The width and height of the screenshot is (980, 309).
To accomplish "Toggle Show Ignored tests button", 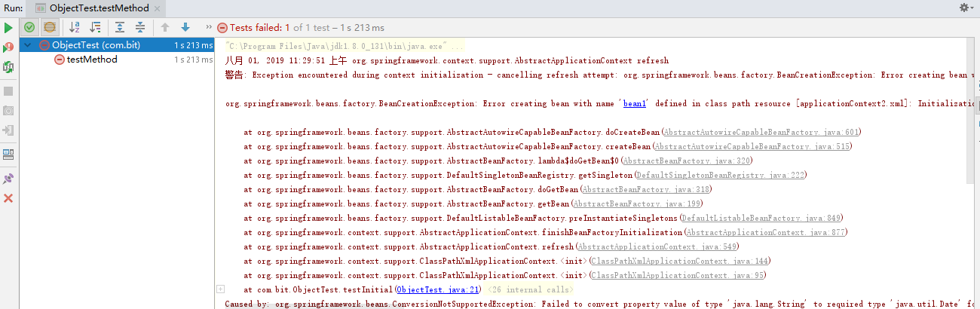I will [49, 27].
